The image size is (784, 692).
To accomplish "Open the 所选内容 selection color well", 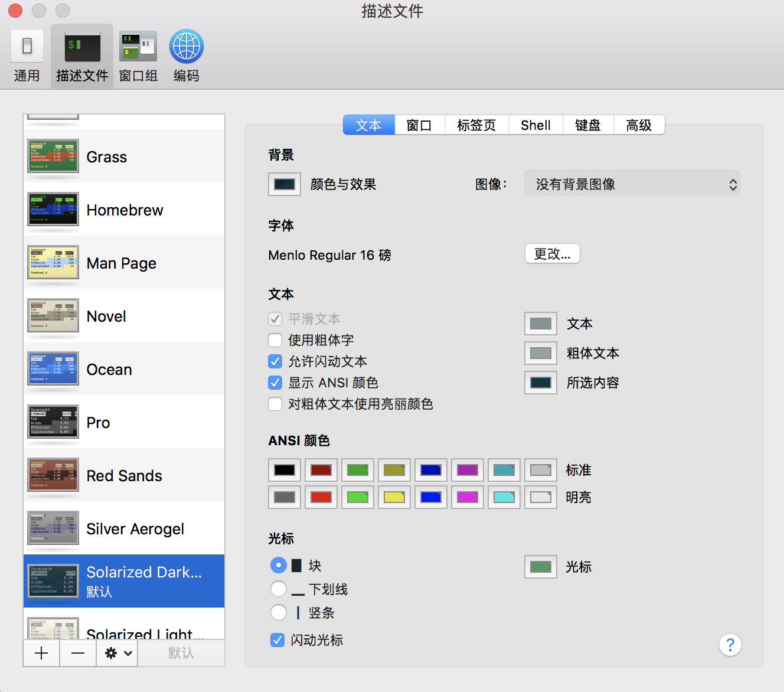I will pos(541,383).
